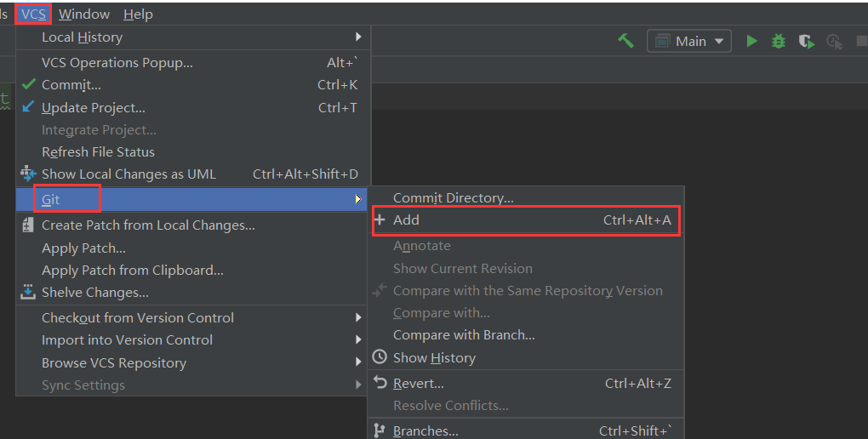Click the Revert undo arrow icon

380,381
